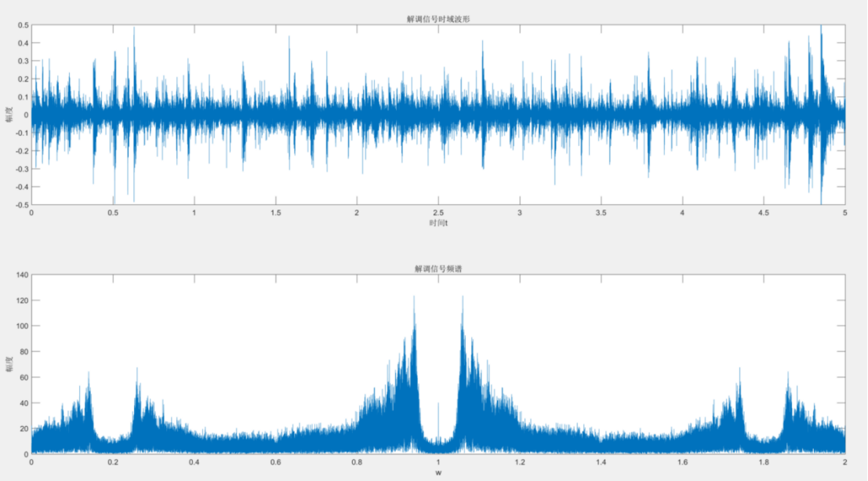The height and width of the screenshot is (481, 868).
Task: Click the title 解调信号时域波形
Action: pos(438,19)
